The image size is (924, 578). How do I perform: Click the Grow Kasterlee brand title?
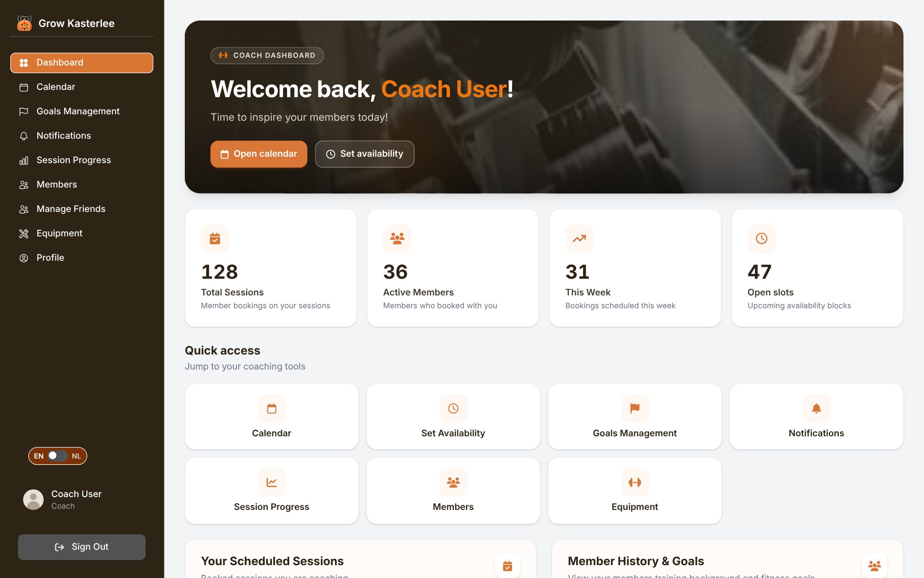[x=77, y=23]
